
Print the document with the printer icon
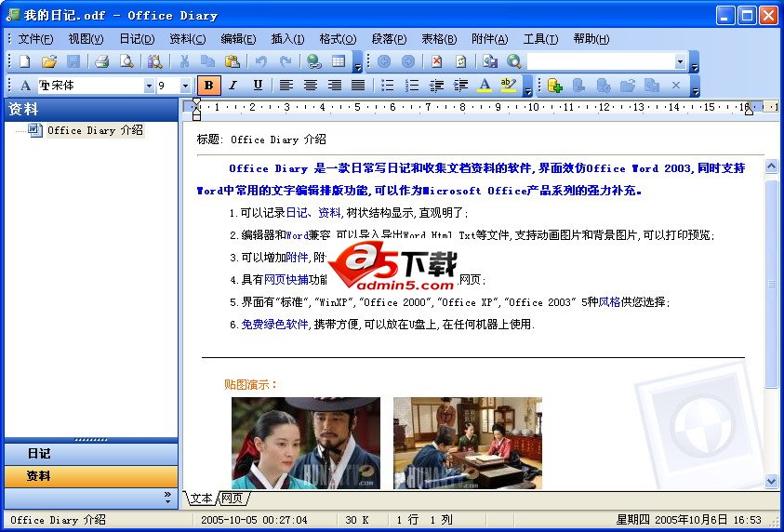[102, 61]
